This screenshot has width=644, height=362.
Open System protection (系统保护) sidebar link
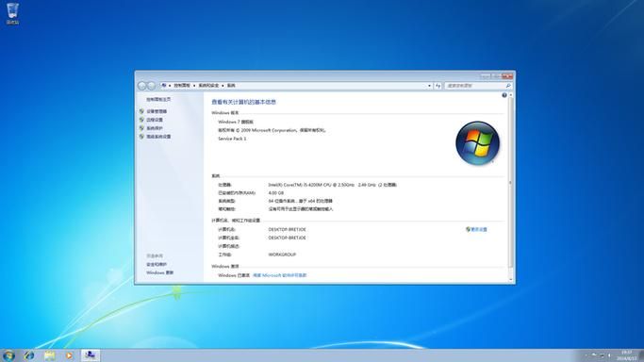(x=155, y=128)
